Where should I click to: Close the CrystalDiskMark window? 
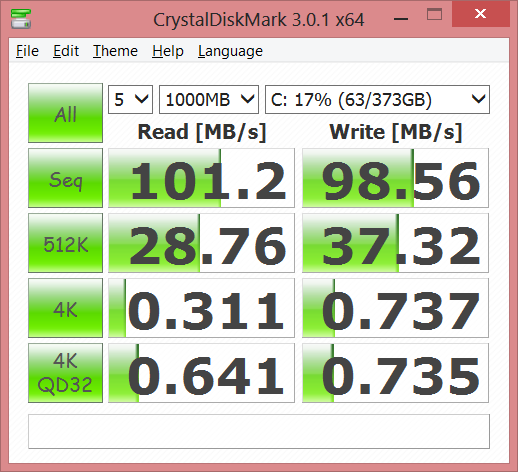click(x=481, y=14)
